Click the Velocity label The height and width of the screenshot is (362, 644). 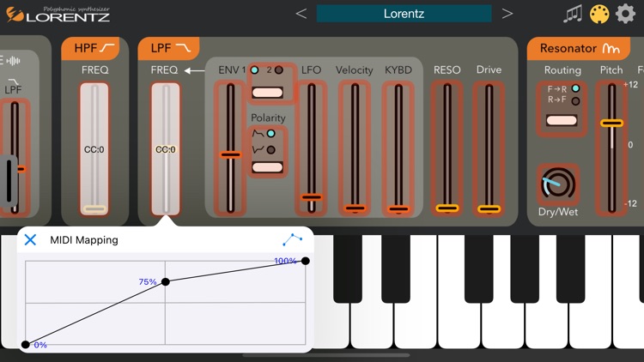pos(354,70)
